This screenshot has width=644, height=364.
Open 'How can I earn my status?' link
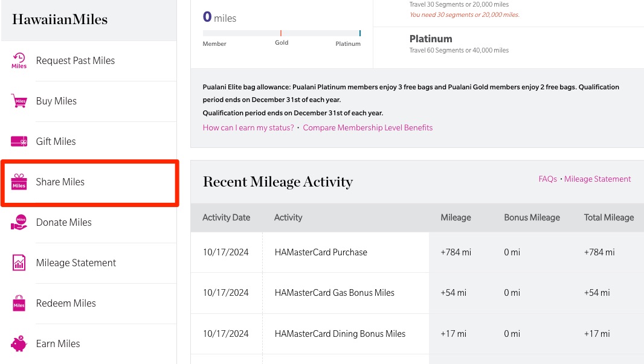(248, 127)
